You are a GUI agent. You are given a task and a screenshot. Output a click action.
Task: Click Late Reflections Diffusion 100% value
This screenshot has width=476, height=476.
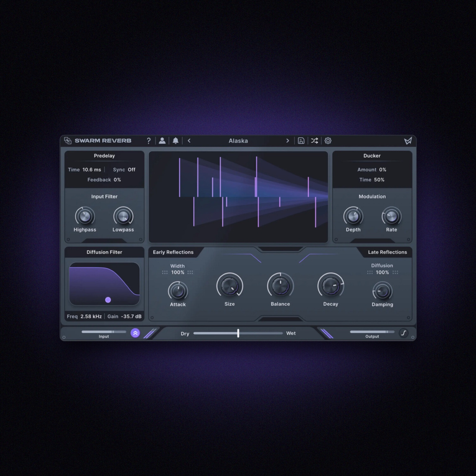(382, 272)
